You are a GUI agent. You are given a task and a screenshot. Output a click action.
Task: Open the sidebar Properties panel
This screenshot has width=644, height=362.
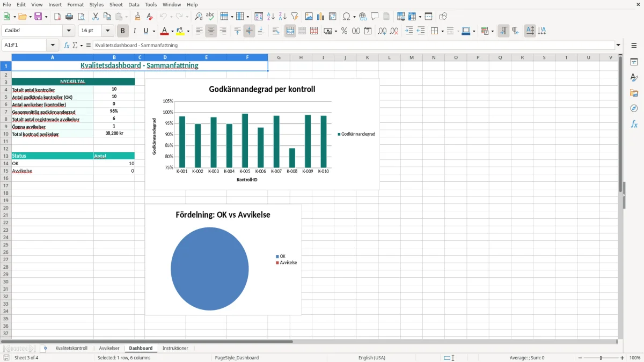coord(634,62)
